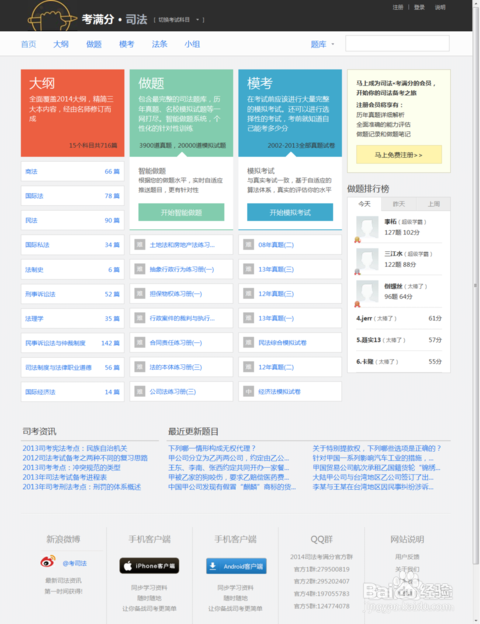Open news 2013年司法考试备考进程表

(x=64, y=477)
